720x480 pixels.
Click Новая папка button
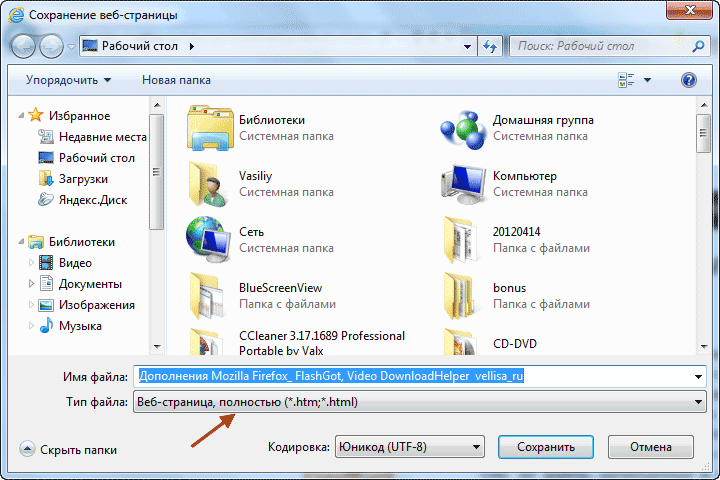click(176, 80)
